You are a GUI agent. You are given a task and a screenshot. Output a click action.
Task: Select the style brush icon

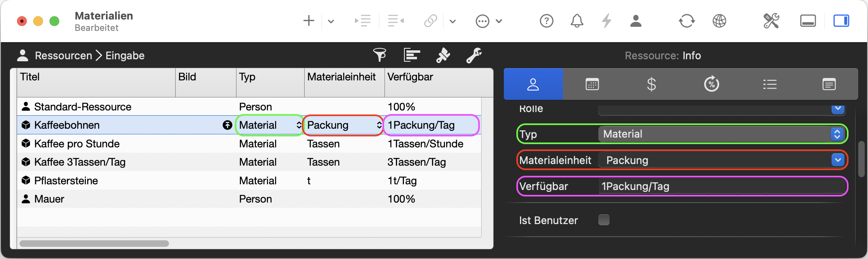point(443,55)
